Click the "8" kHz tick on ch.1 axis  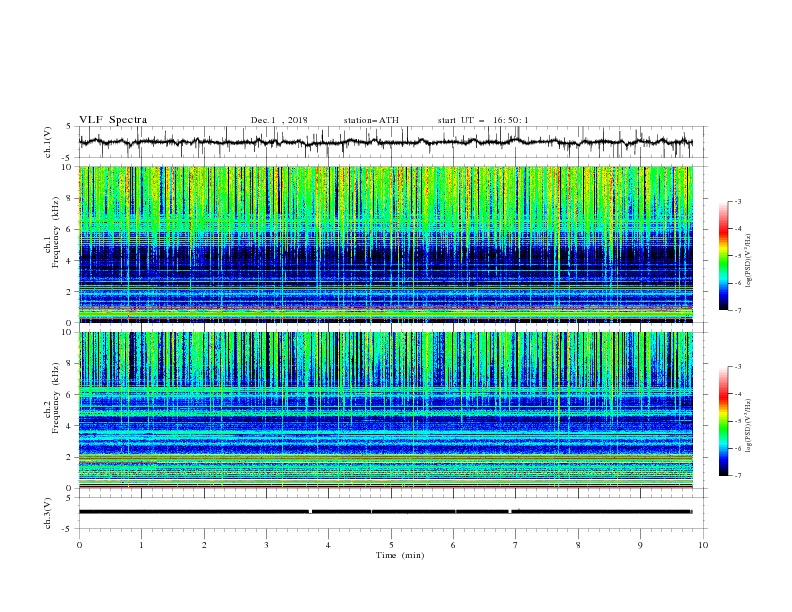(x=69, y=198)
